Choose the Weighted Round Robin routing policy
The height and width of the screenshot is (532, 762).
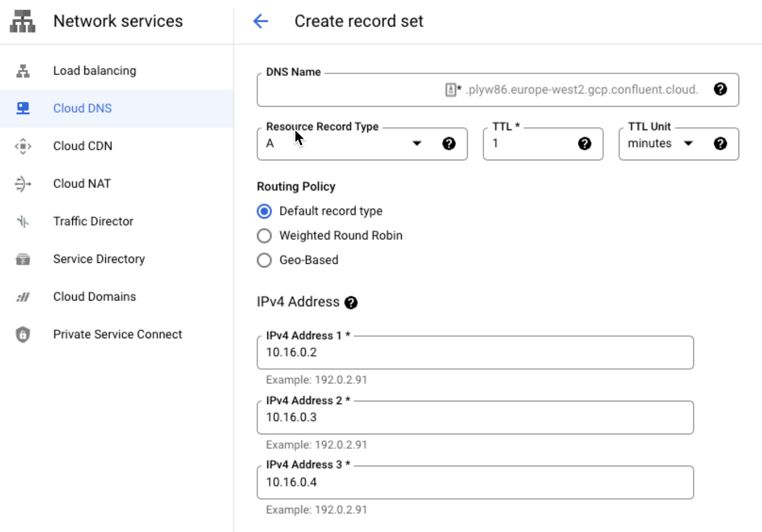pyautogui.click(x=265, y=235)
